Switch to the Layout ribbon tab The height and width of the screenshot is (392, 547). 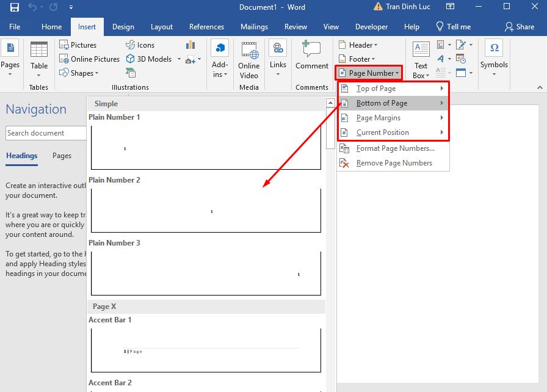[162, 27]
